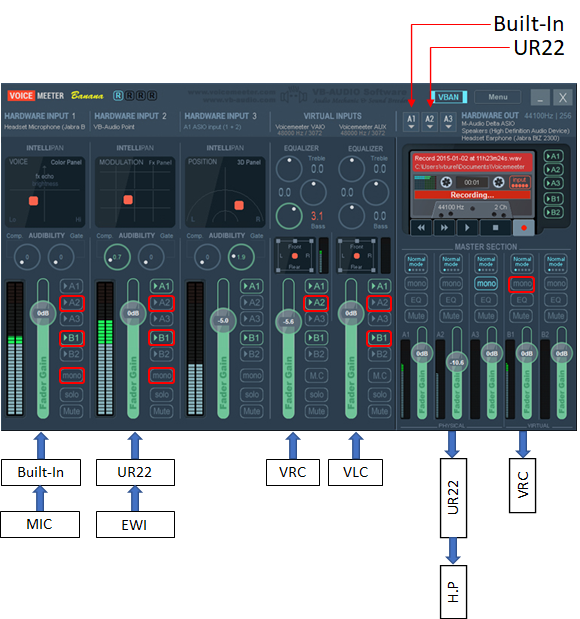Select Hardware Input 1 device name
Viewport: 580px width, 619px height.
45,127
